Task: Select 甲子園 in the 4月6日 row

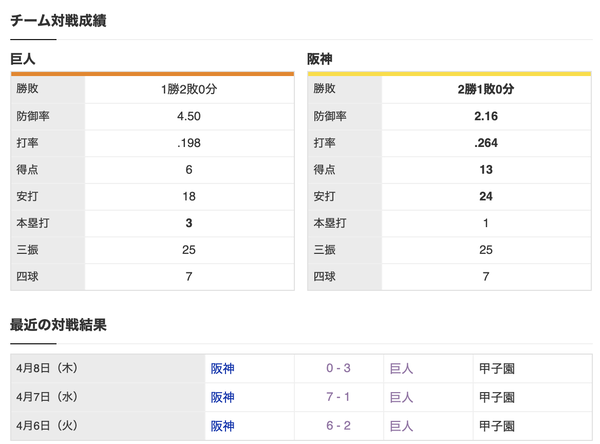Action: (497, 426)
